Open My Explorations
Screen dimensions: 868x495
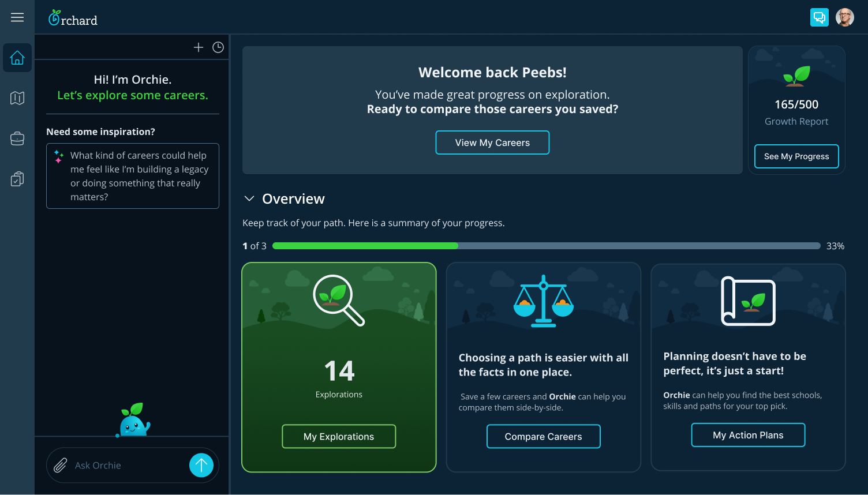(339, 436)
